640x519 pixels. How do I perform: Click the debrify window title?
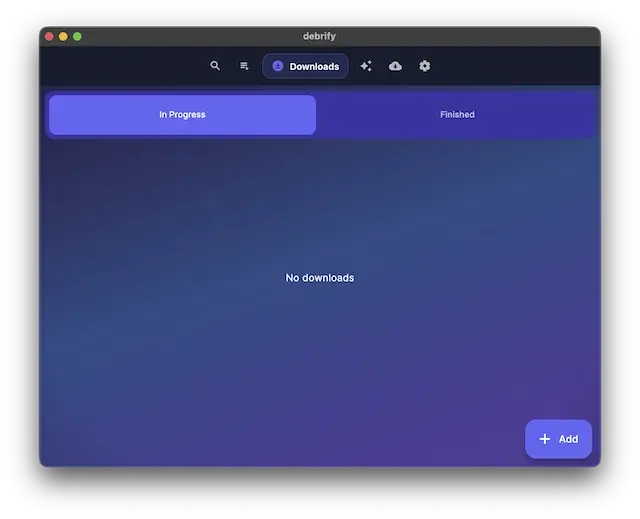point(319,36)
